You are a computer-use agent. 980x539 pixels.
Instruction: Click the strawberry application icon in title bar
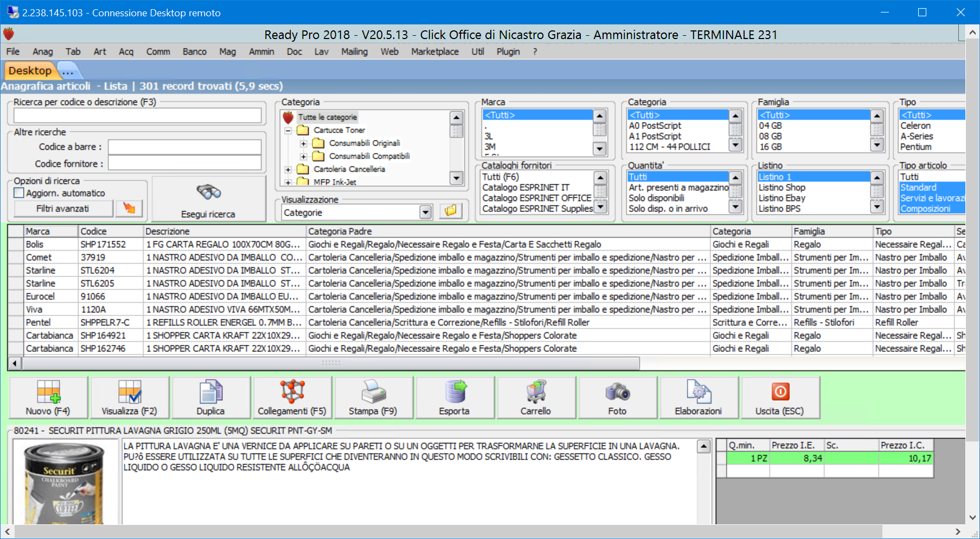coord(8,34)
